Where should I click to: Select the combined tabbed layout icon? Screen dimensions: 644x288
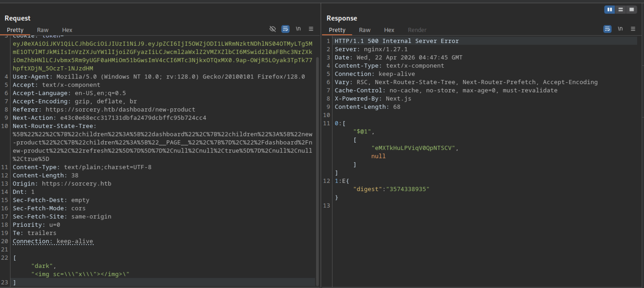click(x=631, y=10)
